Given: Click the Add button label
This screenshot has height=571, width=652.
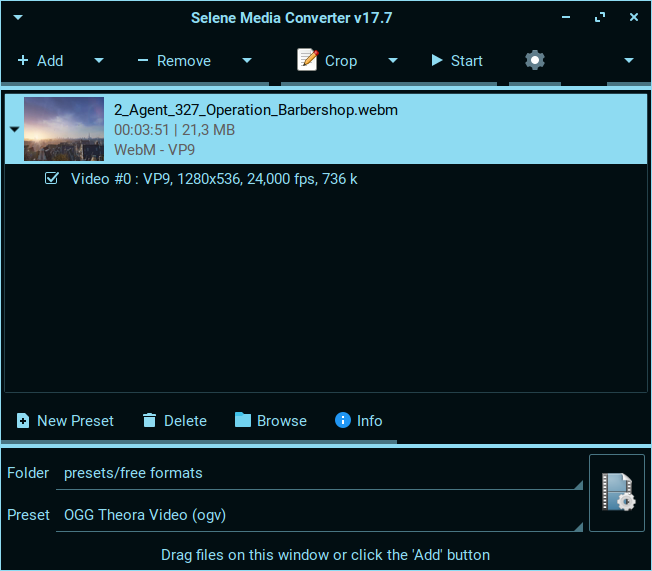Looking at the screenshot, I should point(50,61).
